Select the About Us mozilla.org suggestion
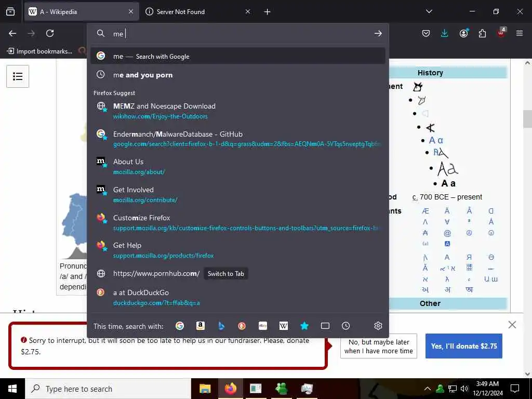The image size is (532, 399). (x=237, y=167)
